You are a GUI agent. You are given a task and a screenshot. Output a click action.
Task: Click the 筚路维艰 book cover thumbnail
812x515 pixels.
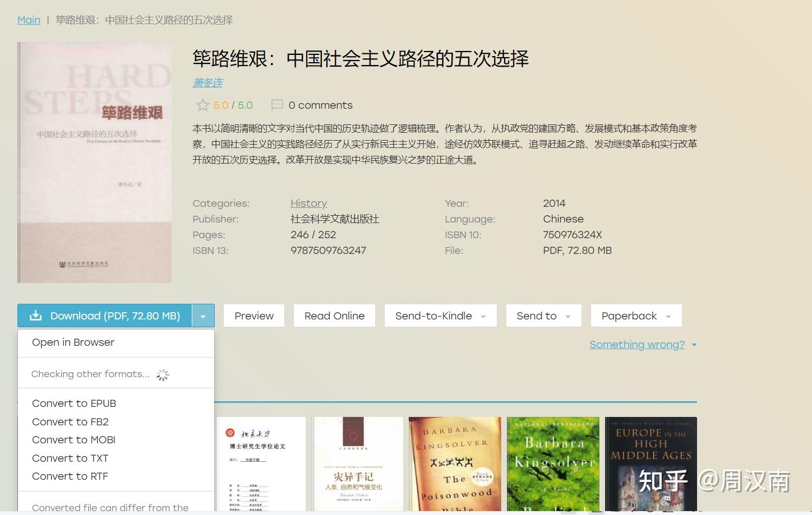coord(94,163)
